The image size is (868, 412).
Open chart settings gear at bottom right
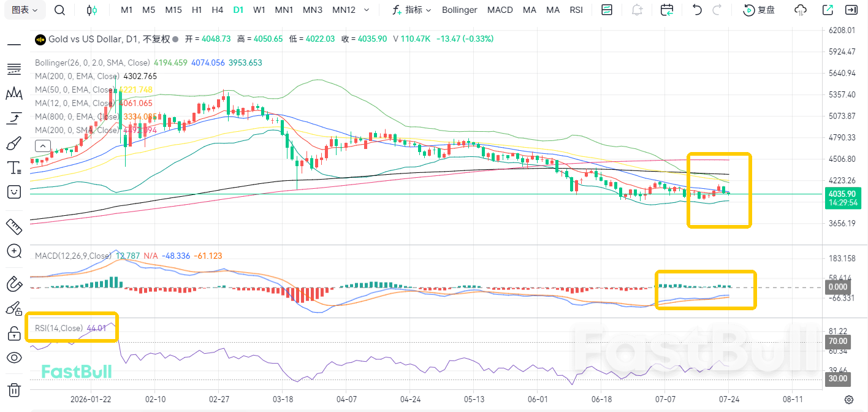[849, 400]
